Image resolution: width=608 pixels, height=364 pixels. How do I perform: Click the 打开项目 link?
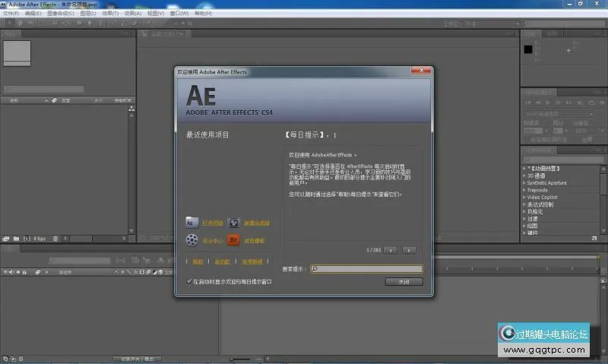[x=213, y=223]
